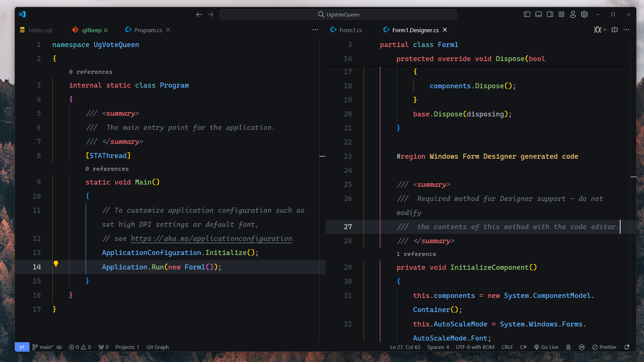This screenshot has height=362, width=644.
Task: Click the Prettier status item
Action: click(604, 347)
